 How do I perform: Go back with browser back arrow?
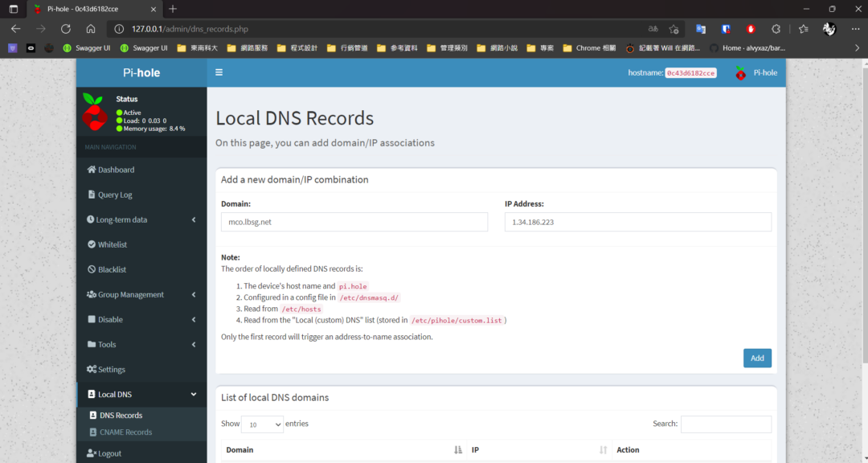16,29
